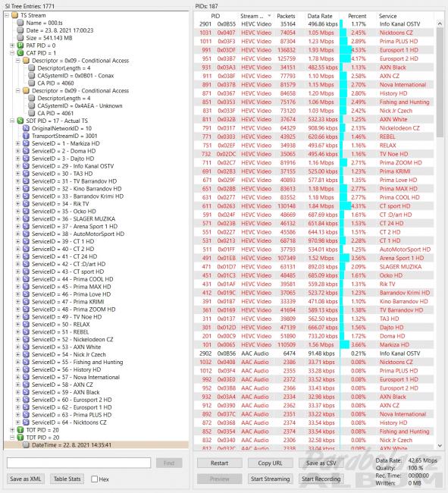Click the CASystemID Conax node icon
Image resolution: width=448 pixels, height=493 pixels.
(x=31, y=75)
